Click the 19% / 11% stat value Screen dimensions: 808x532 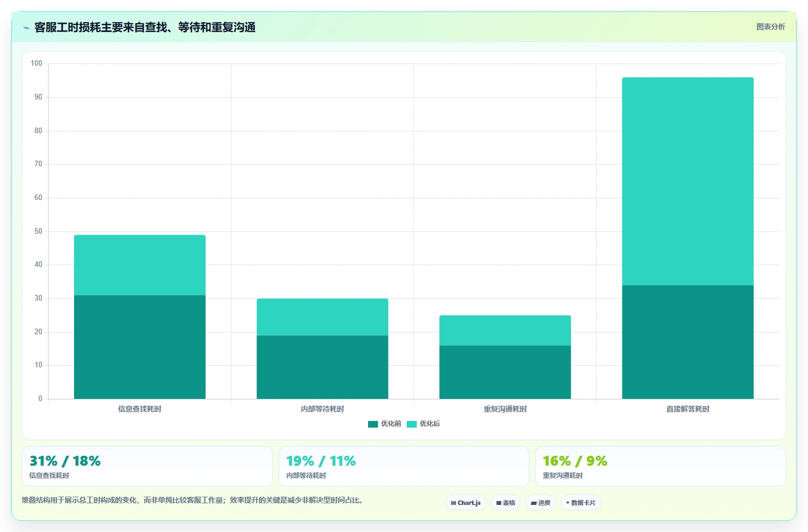pos(321,461)
